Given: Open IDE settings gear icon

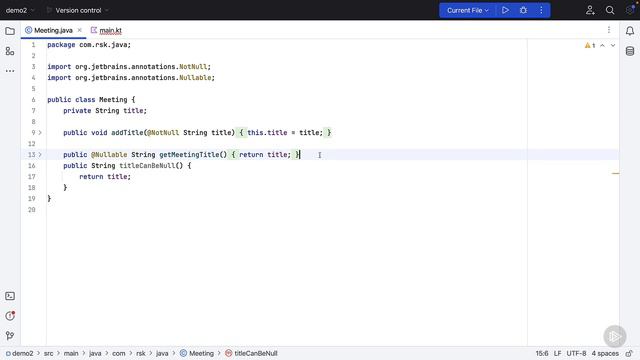Looking at the screenshot, I should [630, 10].
